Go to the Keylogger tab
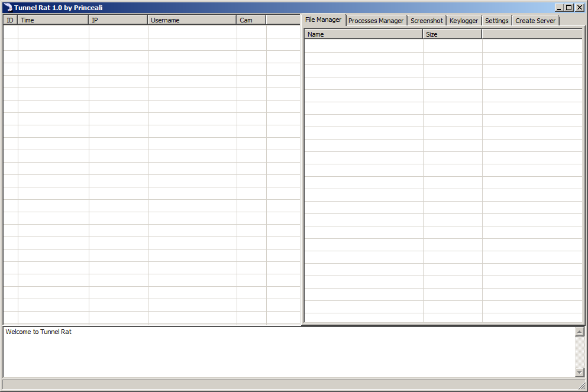588x392 pixels. pyautogui.click(x=464, y=21)
